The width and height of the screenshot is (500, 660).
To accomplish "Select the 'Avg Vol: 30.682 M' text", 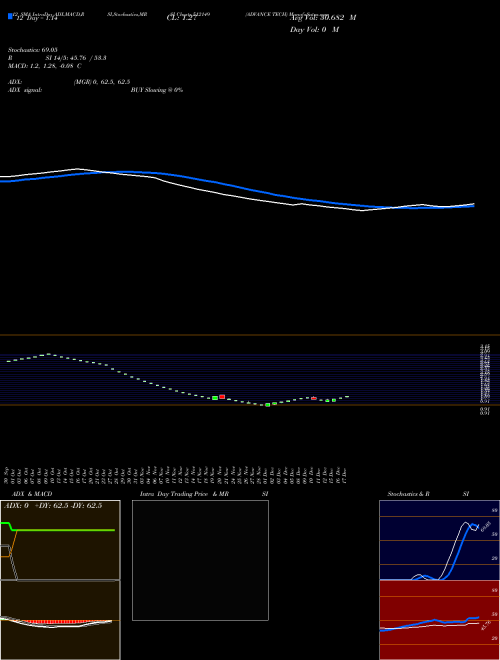I will coord(323,18).
